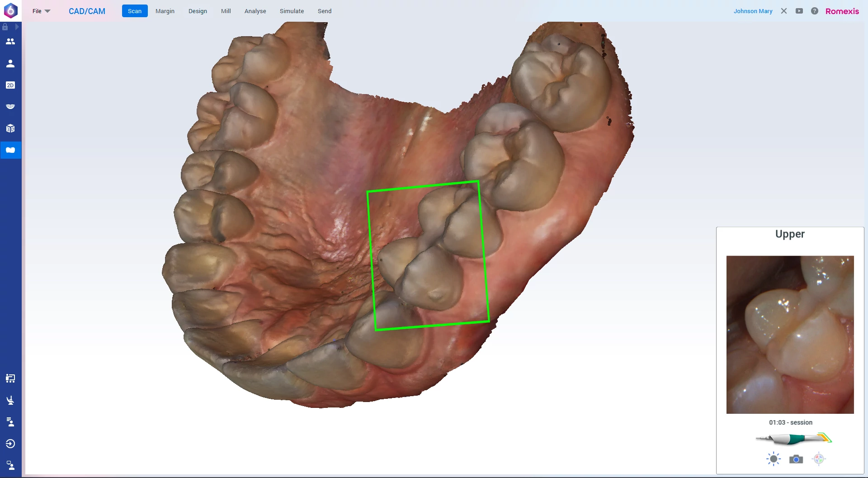Viewport: 868px width, 478px height.
Task: Click the live scanner camera preview
Action: (x=790, y=335)
